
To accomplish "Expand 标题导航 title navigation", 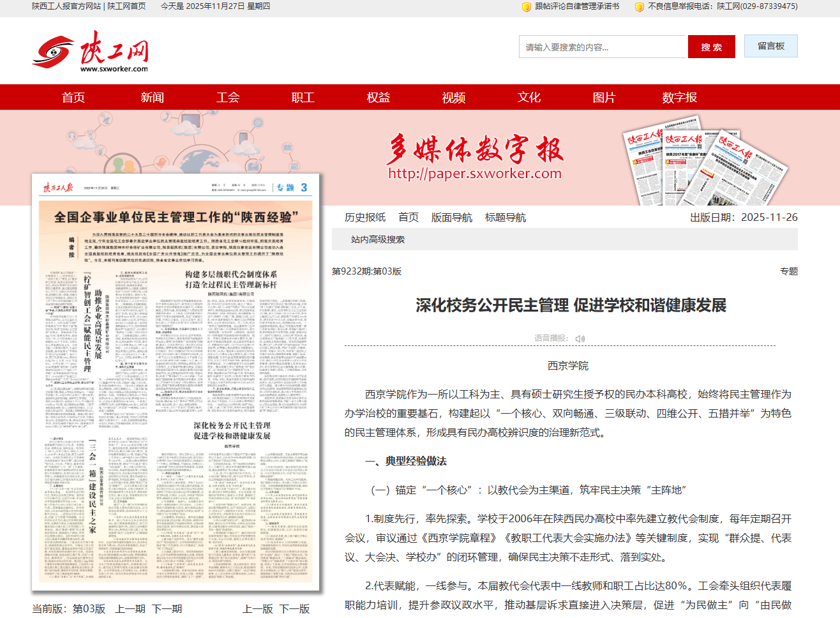I will pos(505,217).
